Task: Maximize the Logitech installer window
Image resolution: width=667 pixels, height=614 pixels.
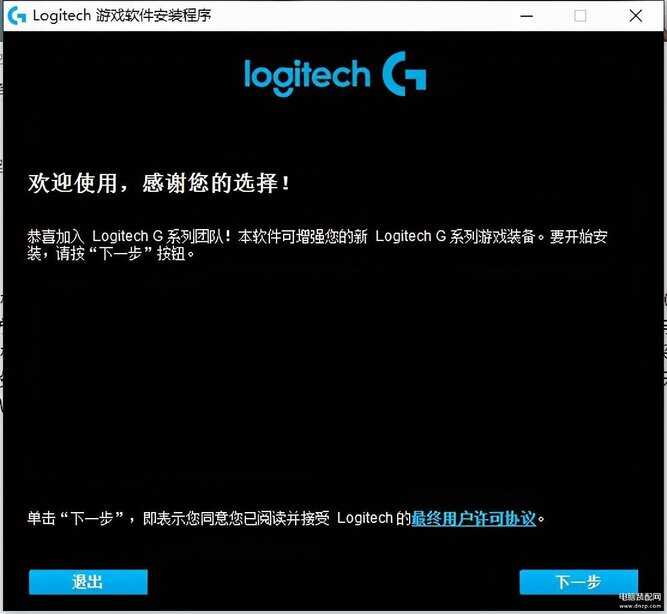Action: [x=580, y=16]
